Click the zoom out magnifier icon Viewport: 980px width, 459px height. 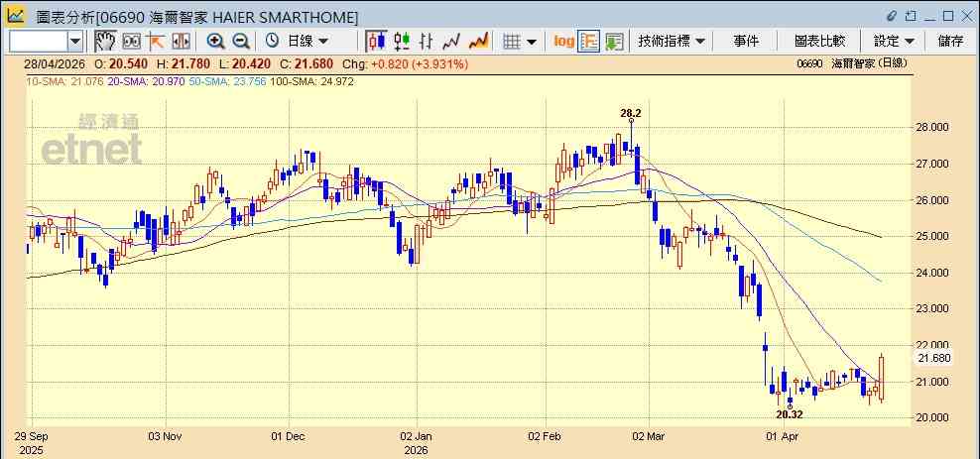[241, 42]
